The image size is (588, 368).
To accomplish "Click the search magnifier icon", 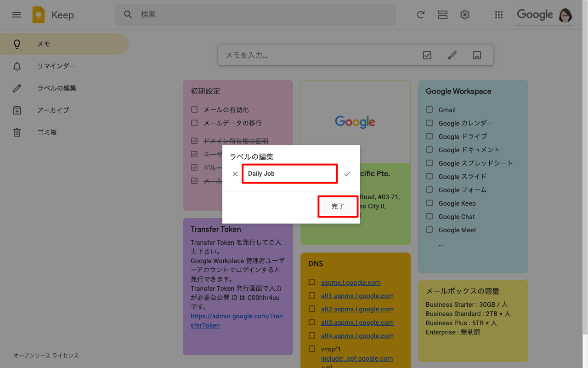I will click(128, 15).
